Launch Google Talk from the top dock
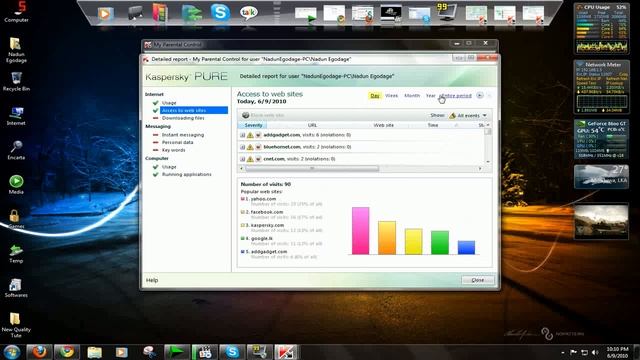 pyautogui.click(x=249, y=13)
